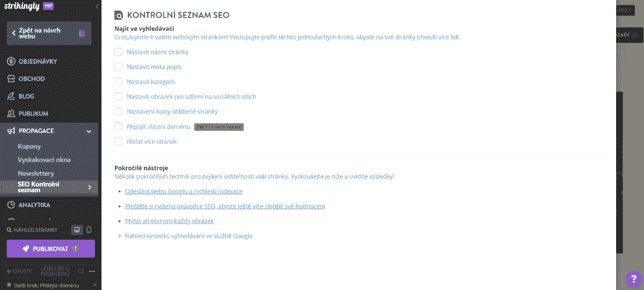Collapse the sidebar with top arrow
644x290 pixels.
click(97, 6)
